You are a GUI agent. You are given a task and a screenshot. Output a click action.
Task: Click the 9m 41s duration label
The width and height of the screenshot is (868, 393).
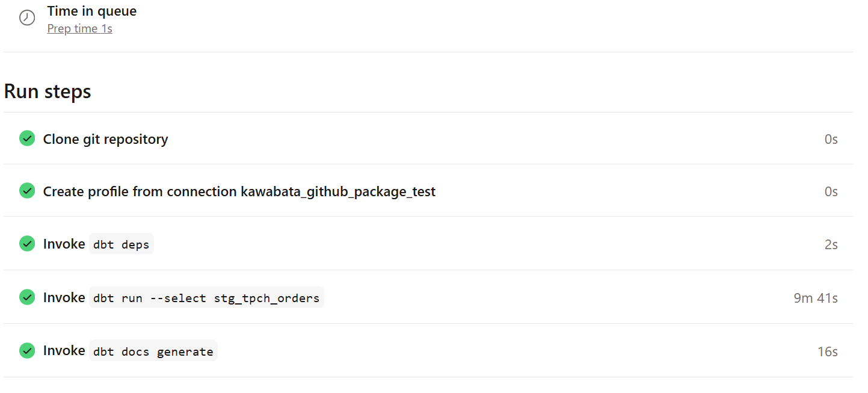[x=816, y=298]
